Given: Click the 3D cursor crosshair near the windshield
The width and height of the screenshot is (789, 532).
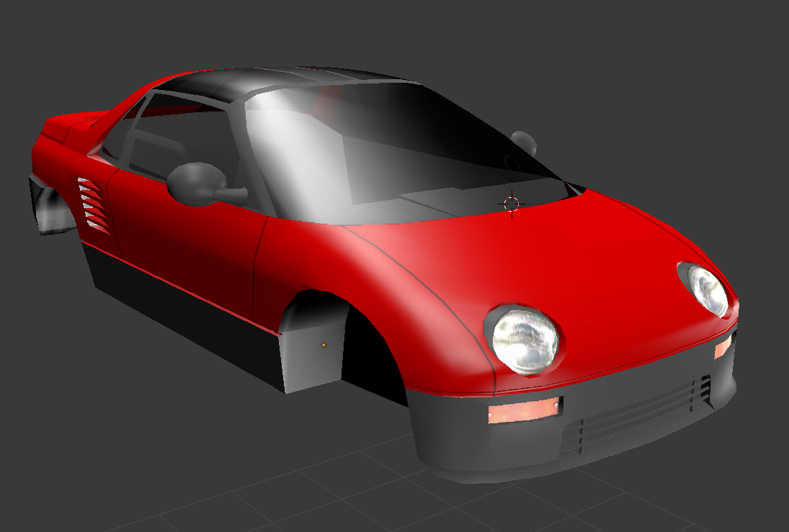Looking at the screenshot, I should [x=512, y=204].
